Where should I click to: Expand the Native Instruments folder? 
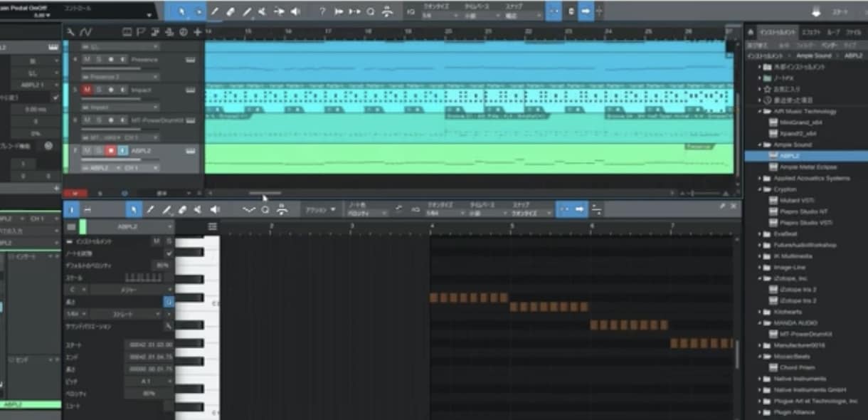(x=760, y=379)
